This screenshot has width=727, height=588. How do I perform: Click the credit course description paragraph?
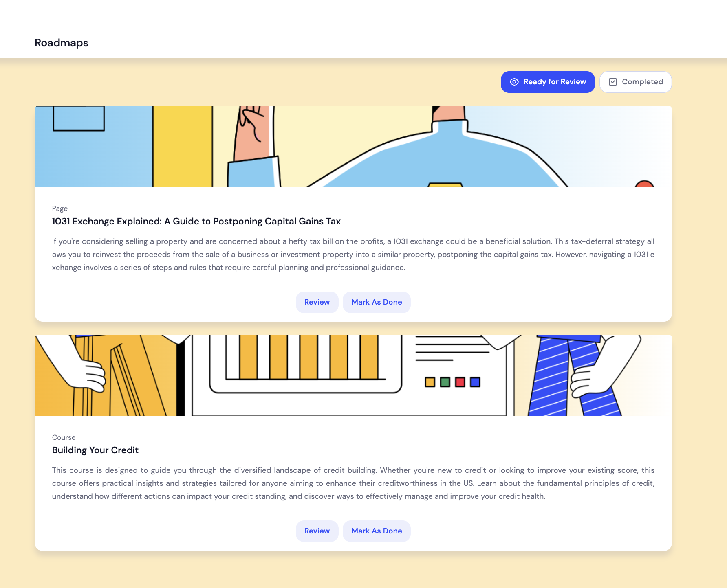pyautogui.click(x=353, y=483)
